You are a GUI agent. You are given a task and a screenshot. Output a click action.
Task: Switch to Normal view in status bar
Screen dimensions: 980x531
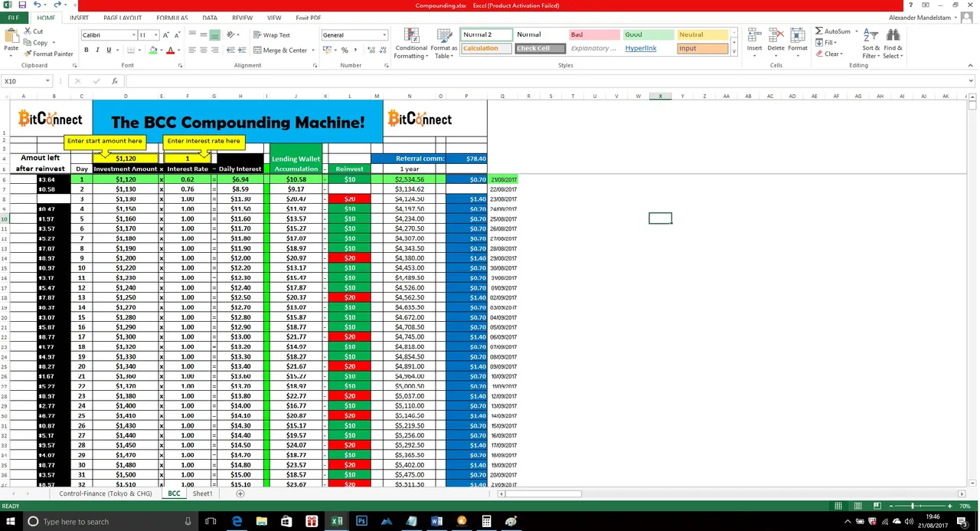[x=838, y=506]
